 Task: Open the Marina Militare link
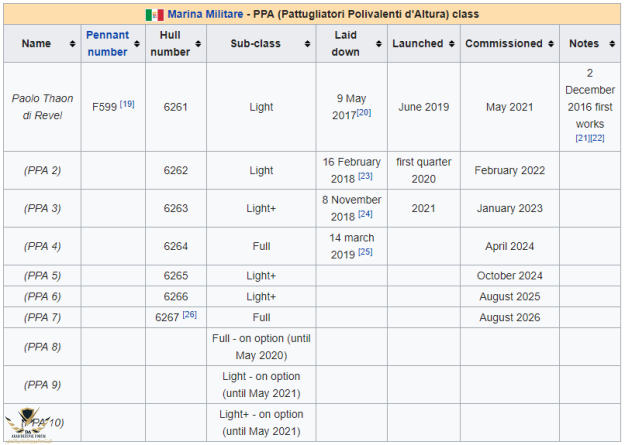(205, 14)
